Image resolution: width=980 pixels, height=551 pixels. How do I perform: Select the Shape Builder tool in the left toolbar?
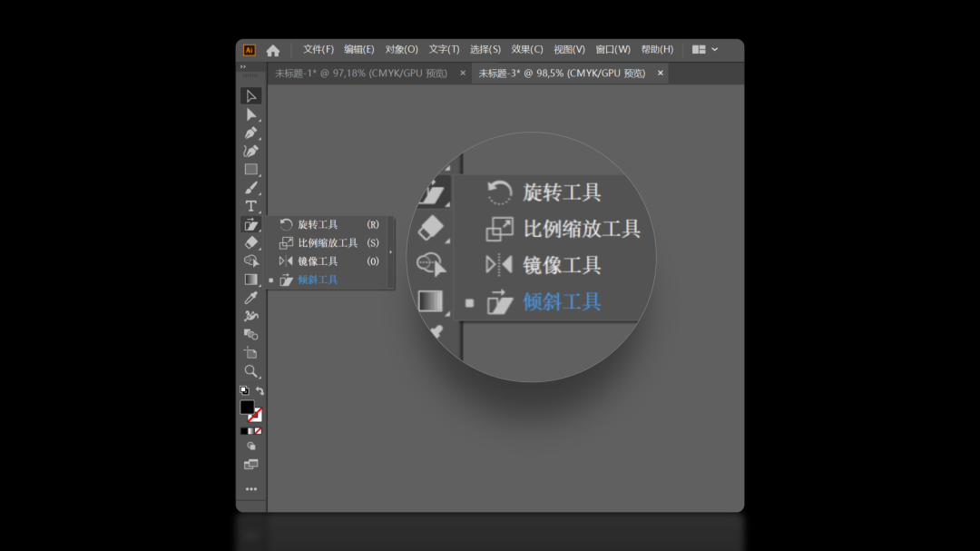pos(250,261)
